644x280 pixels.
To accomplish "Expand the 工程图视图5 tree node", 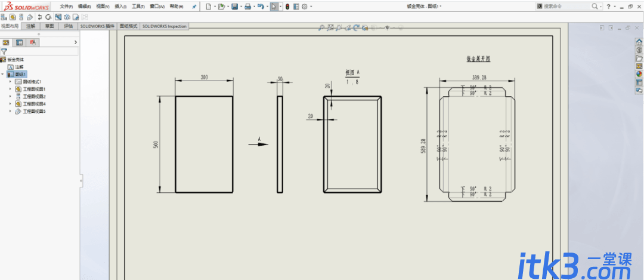I will (10, 112).
